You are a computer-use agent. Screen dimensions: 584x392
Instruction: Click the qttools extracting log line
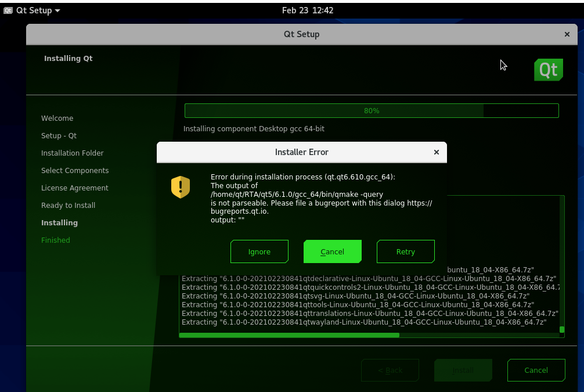(x=358, y=304)
